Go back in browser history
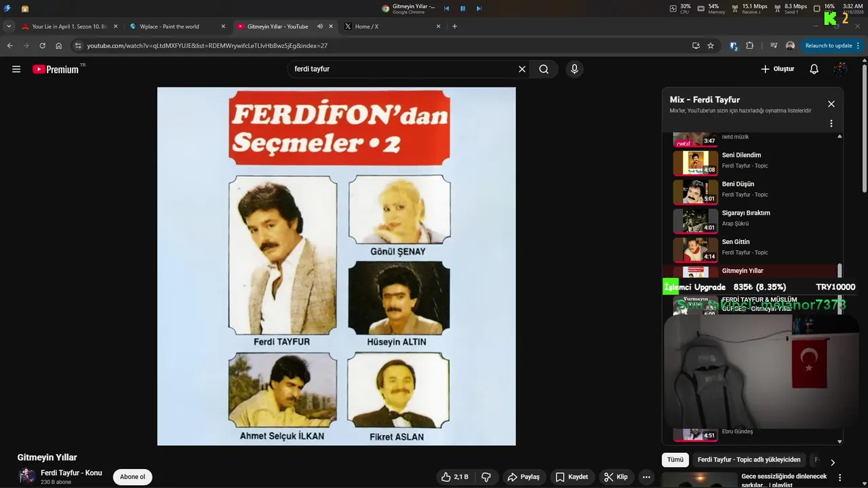This screenshot has width=868, height=488. point(10,45)
